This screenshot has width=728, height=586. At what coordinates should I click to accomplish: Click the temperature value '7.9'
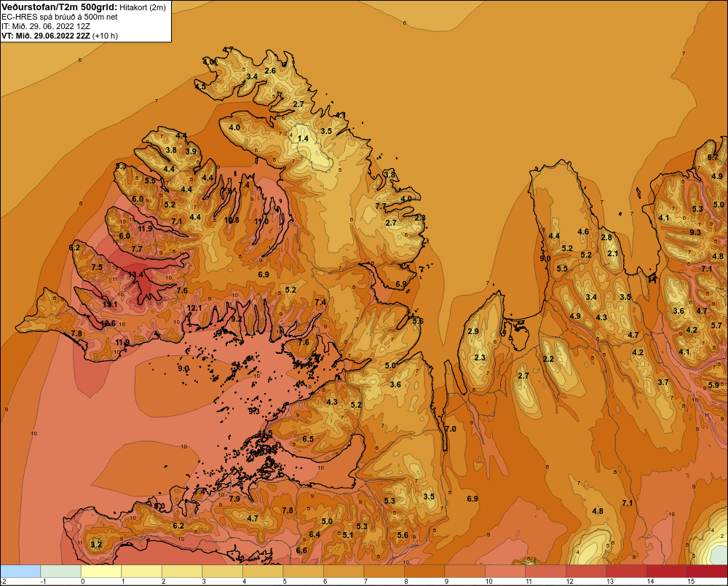(234, 499)
